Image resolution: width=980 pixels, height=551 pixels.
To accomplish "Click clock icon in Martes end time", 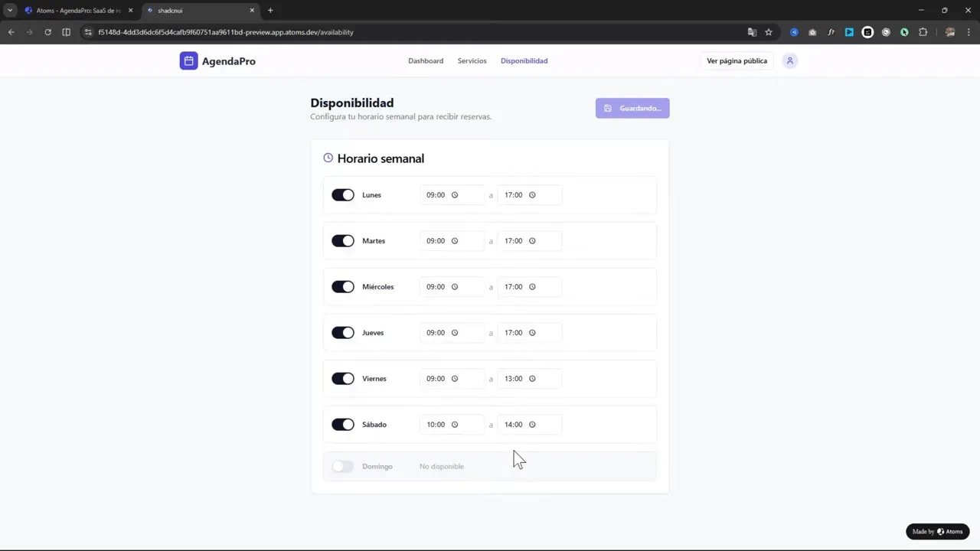I will tap(532, 241).
